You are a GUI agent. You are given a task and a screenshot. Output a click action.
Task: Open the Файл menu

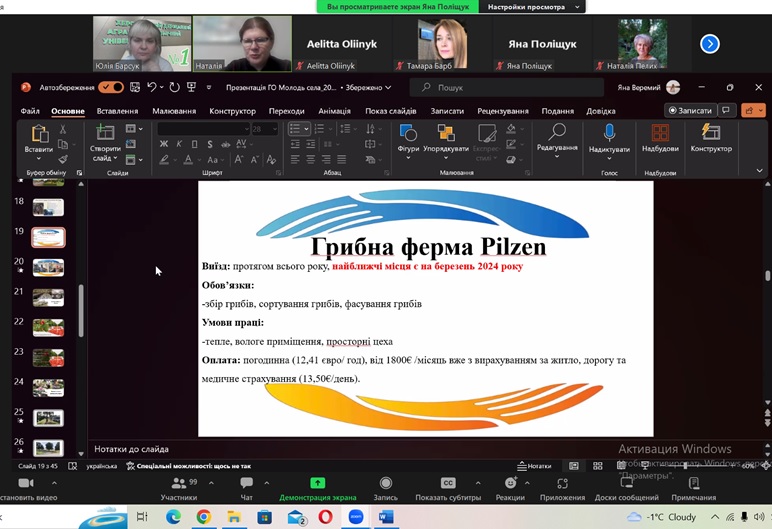(30, 111)
